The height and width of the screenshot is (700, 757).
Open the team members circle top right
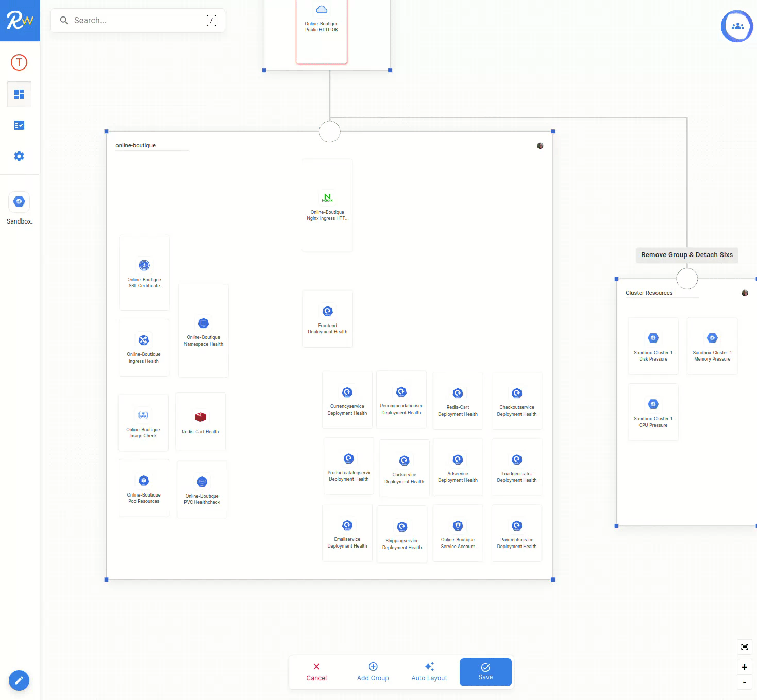click(737, 26)
